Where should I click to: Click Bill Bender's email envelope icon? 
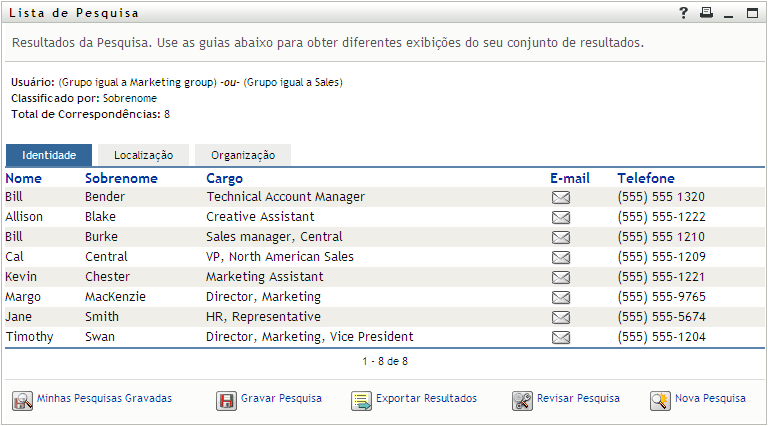pos(561,197)
